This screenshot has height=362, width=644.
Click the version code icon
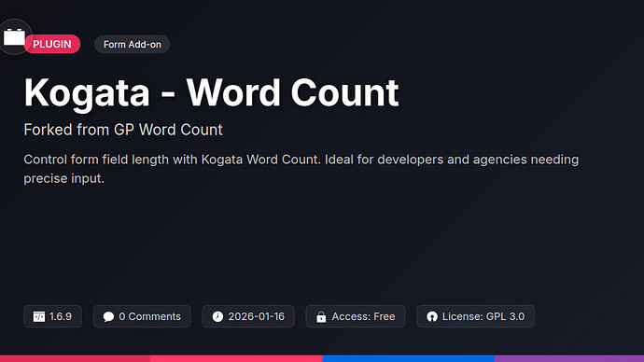coord(39,316)
